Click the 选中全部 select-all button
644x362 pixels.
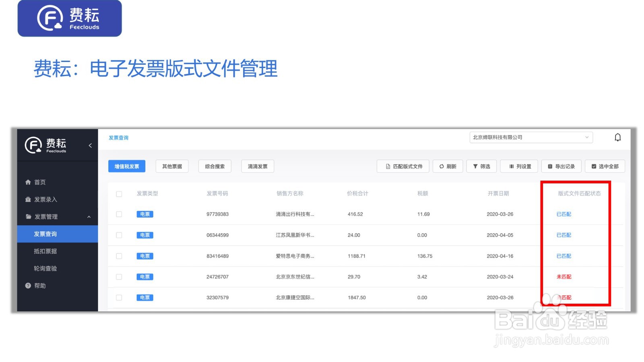point(605,167)
